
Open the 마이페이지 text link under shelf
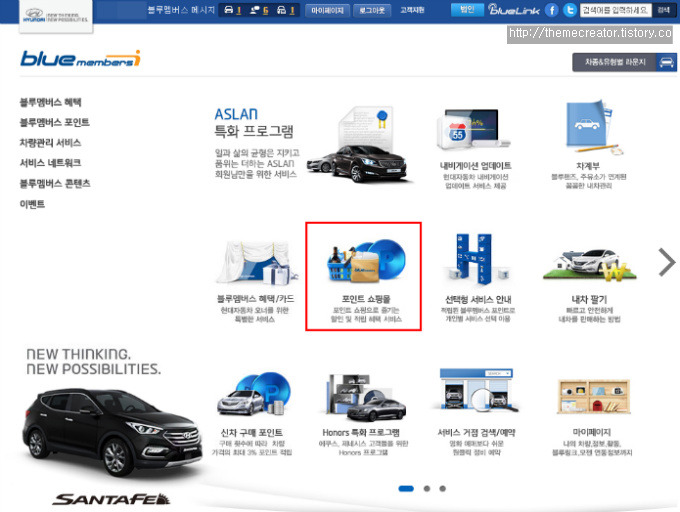[x=592, y=432]
